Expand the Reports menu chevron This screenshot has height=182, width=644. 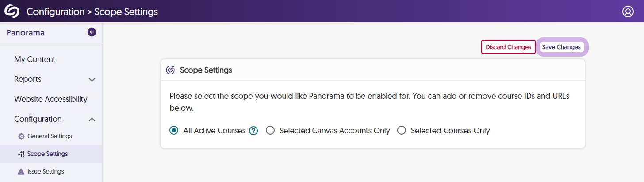(92, 80)
